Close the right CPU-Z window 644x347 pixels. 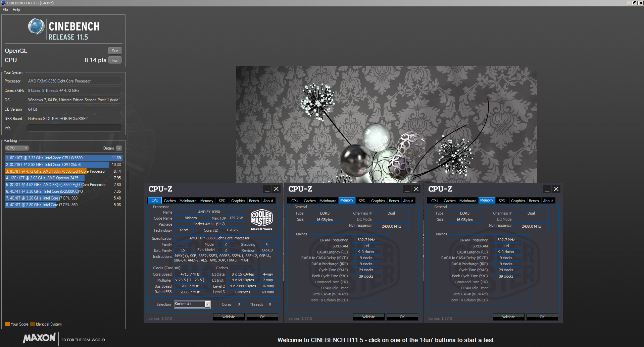coord(556,189)
